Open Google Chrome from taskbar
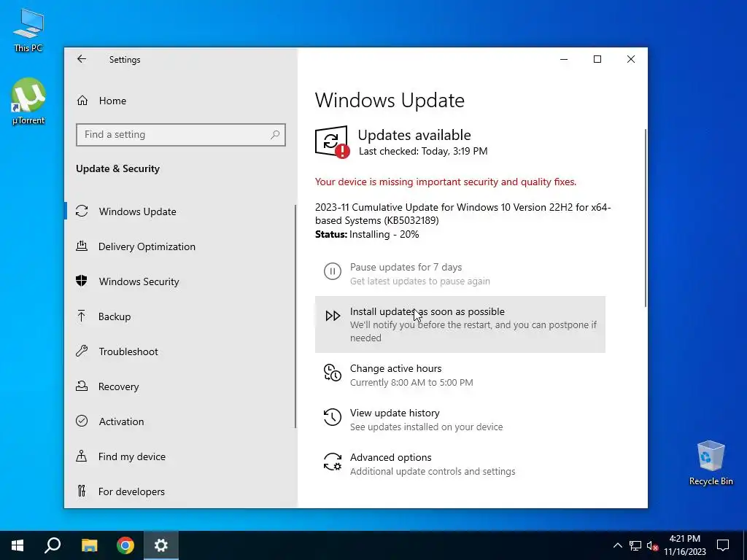Viewport: 747px width, 560px height. click(125, 545)
